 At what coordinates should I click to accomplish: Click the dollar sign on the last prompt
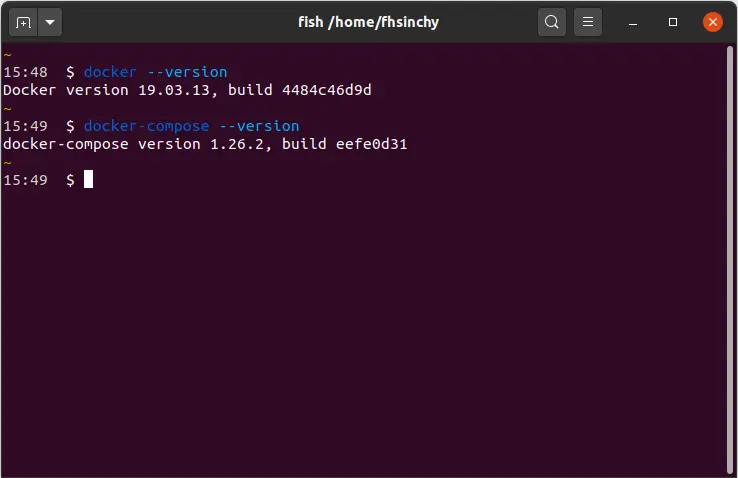(70, 180)
